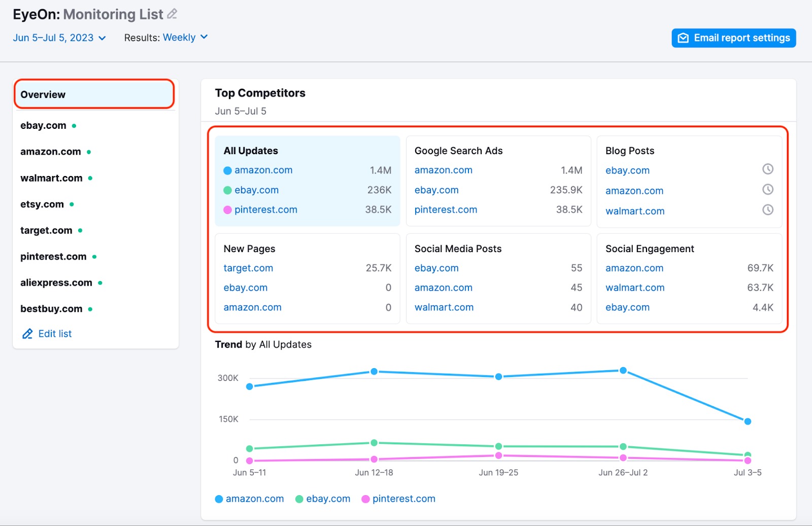Select bestbuy.com in the sidebar list
The image size is (812, 526).
point(51,309)
